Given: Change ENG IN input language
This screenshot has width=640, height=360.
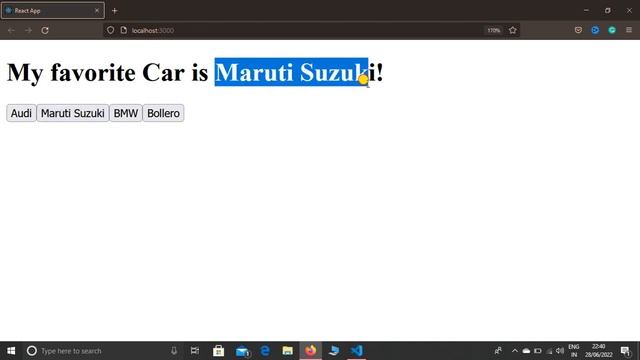Looking at the screenshot, I should pyautogui.click(x=574, y=351).
